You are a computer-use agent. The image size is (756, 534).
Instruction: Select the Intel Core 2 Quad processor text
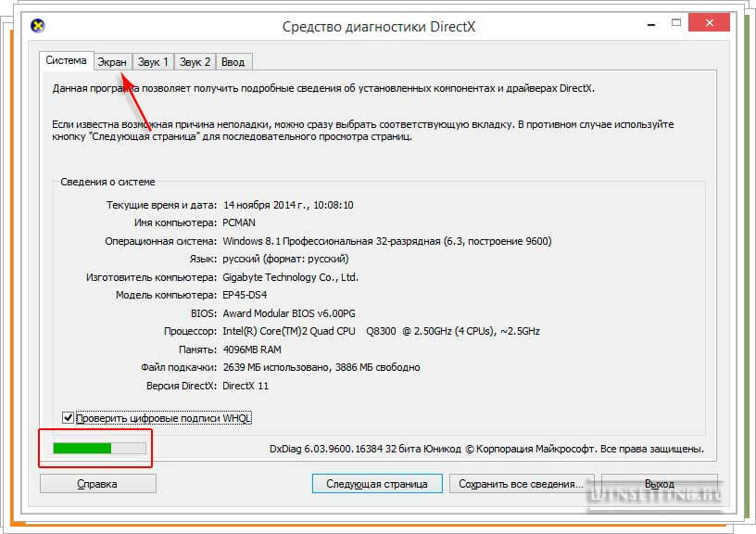pyautogui.click(x=381, y=331)
